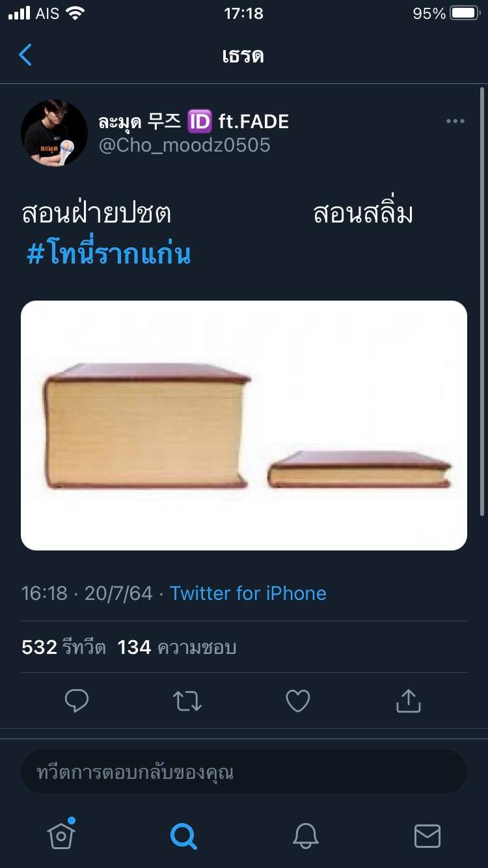Retweet using the retweet arrows icon

pos(187,701)
